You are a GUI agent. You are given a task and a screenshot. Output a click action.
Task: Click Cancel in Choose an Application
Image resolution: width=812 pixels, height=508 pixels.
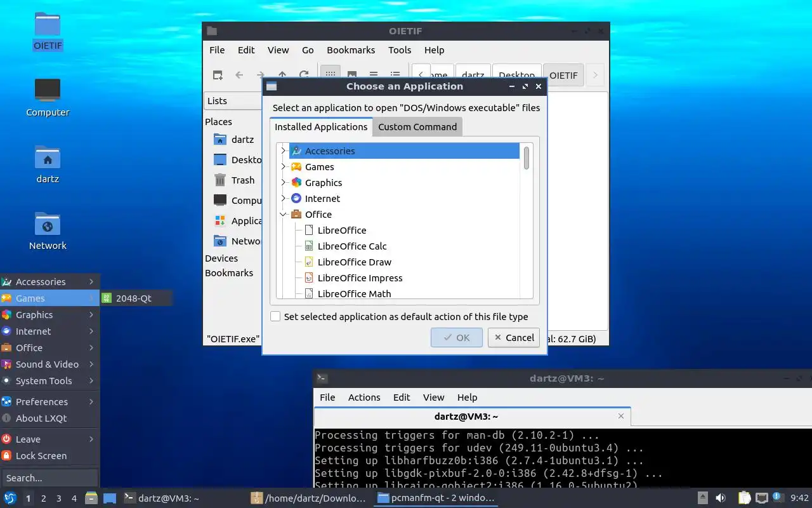(x=514, y=337)
